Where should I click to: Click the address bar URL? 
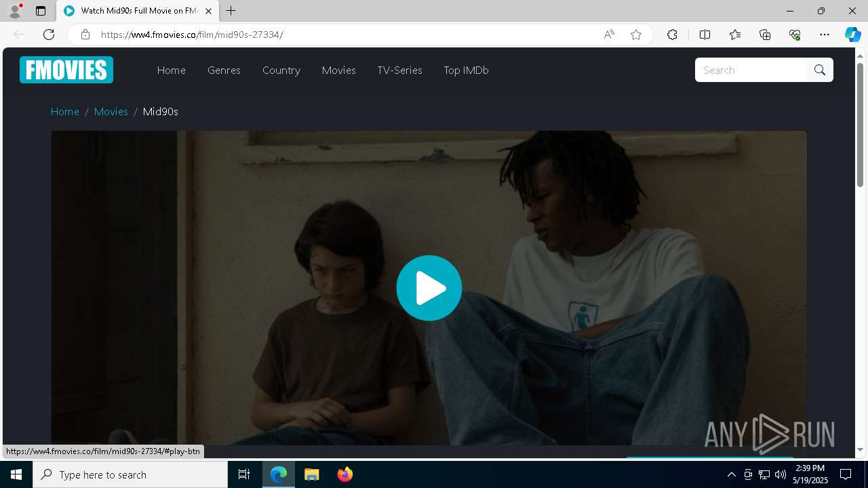pos(192,35)
